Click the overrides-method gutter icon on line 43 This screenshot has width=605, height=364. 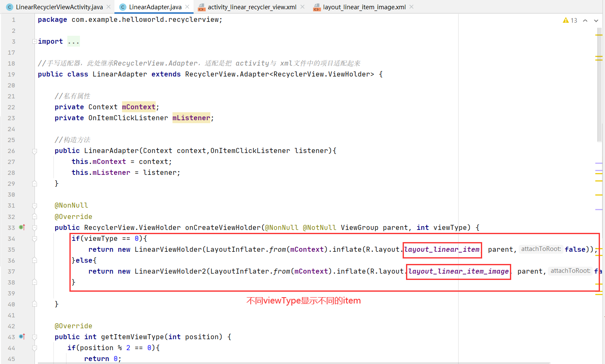22,337
